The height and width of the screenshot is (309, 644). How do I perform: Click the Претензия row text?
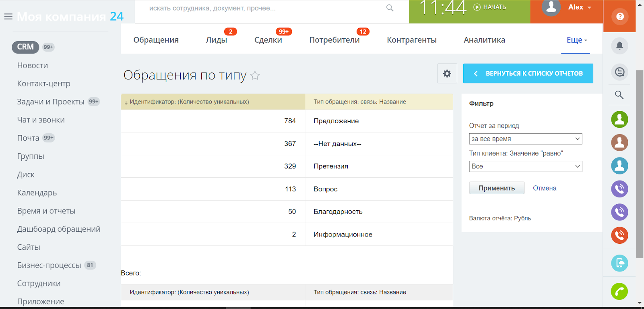(x=331, y=166)
